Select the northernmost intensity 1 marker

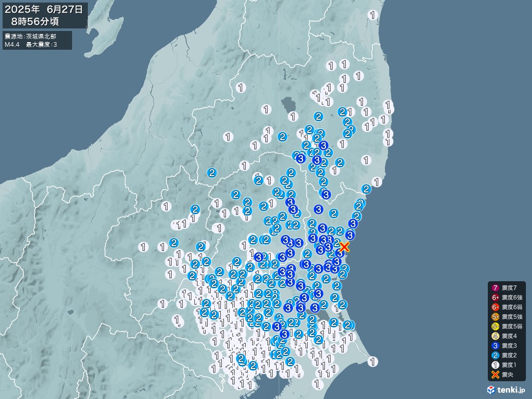[x=373, y=15]
